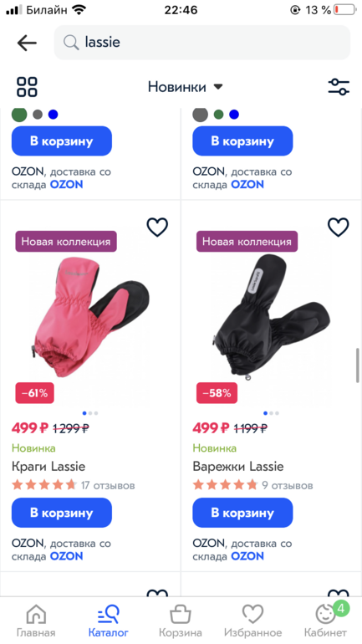Favorite the black Варежки Lassie mittens
Screen dimensions: 362x644
[x=339, y=227]
